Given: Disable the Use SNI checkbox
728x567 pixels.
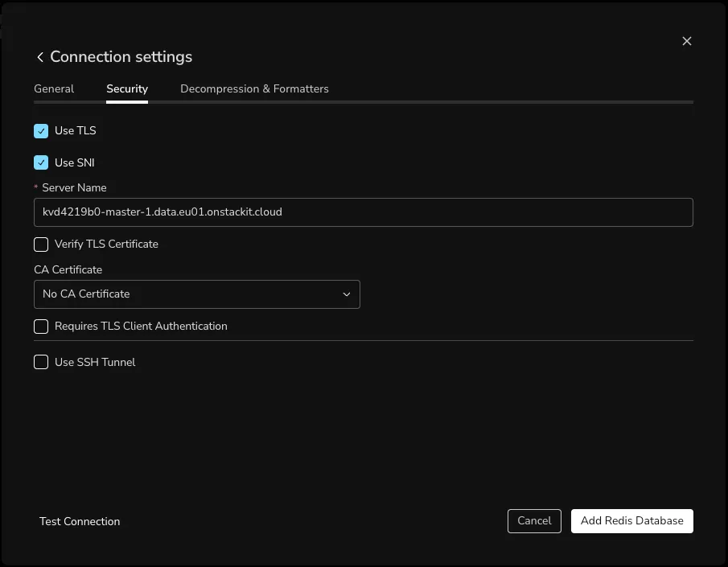Looking at the screenshot, I should tap(41, 162).
